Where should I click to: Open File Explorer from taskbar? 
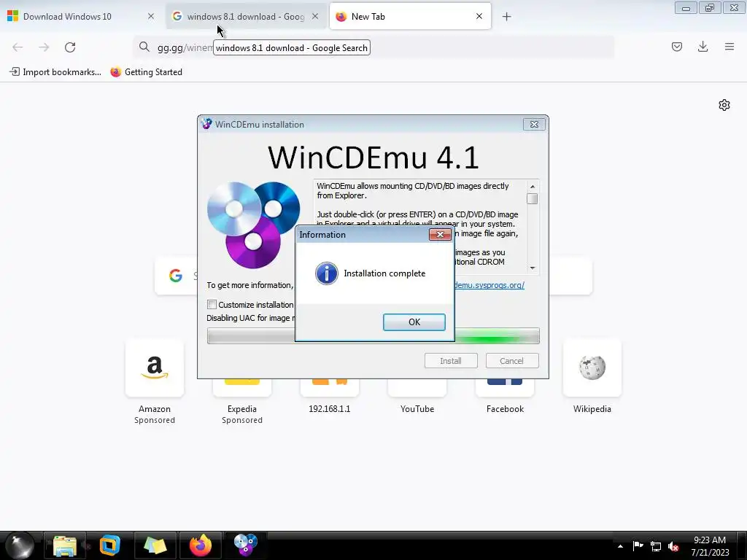[x=65, y=545]
